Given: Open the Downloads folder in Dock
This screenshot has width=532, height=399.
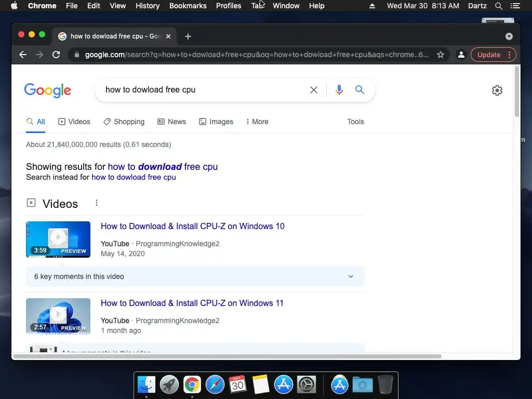Looking at the screenshot, I should [362, 385].
